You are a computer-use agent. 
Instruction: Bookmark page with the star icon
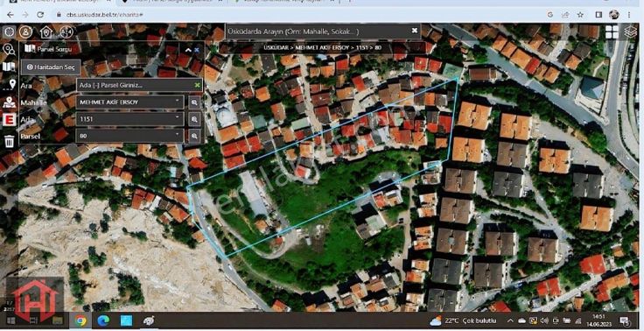click(x=580, y=14)
